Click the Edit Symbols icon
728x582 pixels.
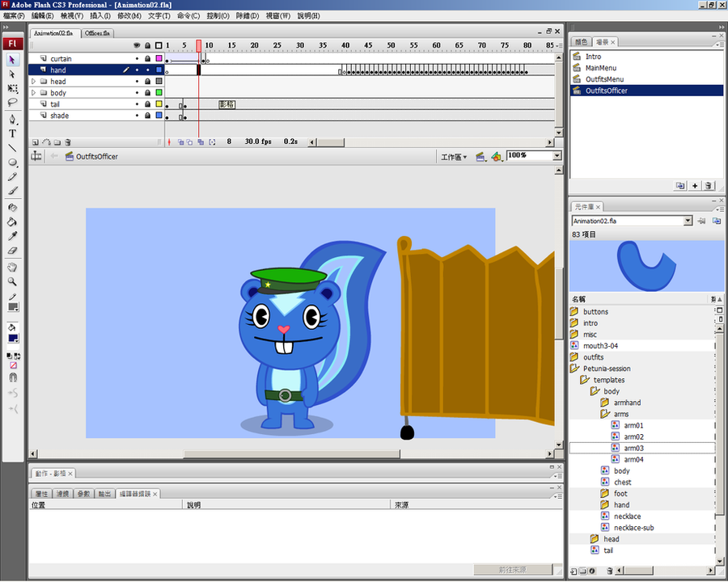(497, 157)
